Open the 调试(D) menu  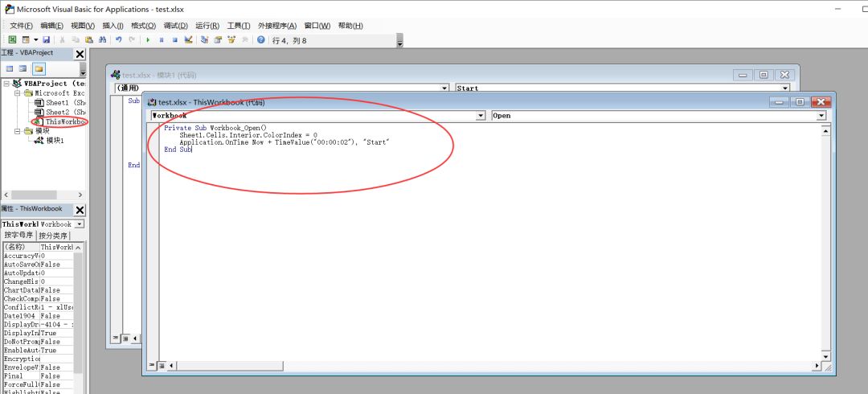point(175,26)
